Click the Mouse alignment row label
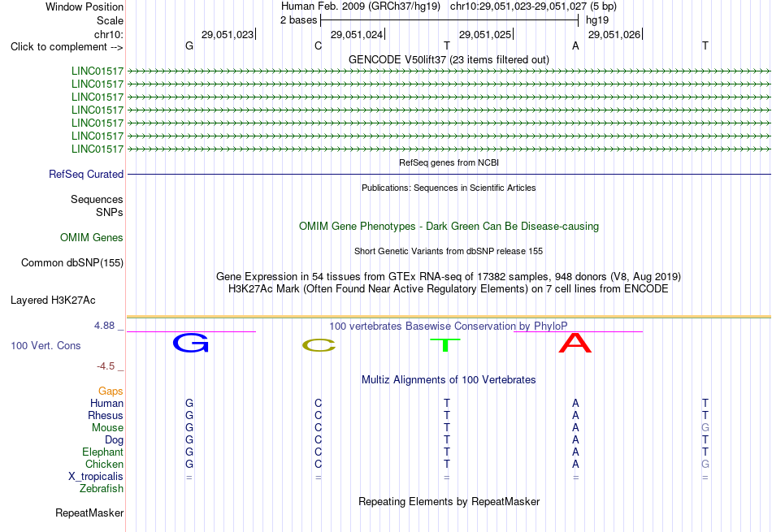This screenshot has width=772, height=532. click(x=107, y=428)
